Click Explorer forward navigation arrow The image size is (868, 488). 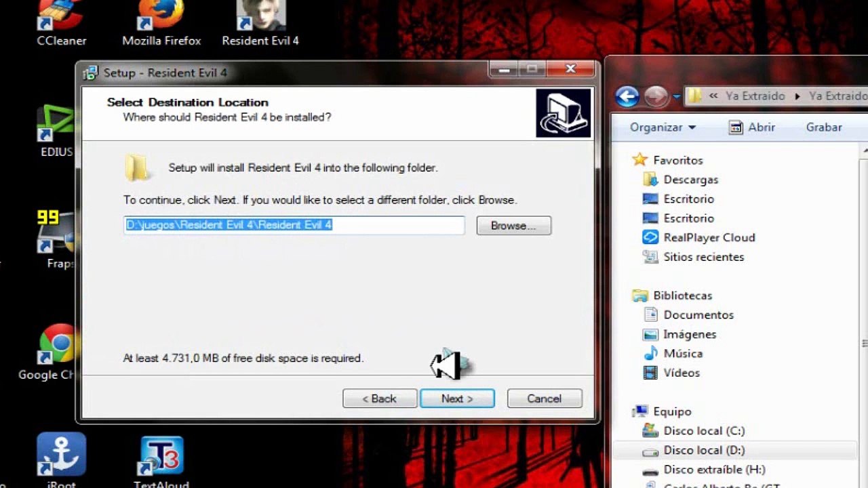pos(656,96)
